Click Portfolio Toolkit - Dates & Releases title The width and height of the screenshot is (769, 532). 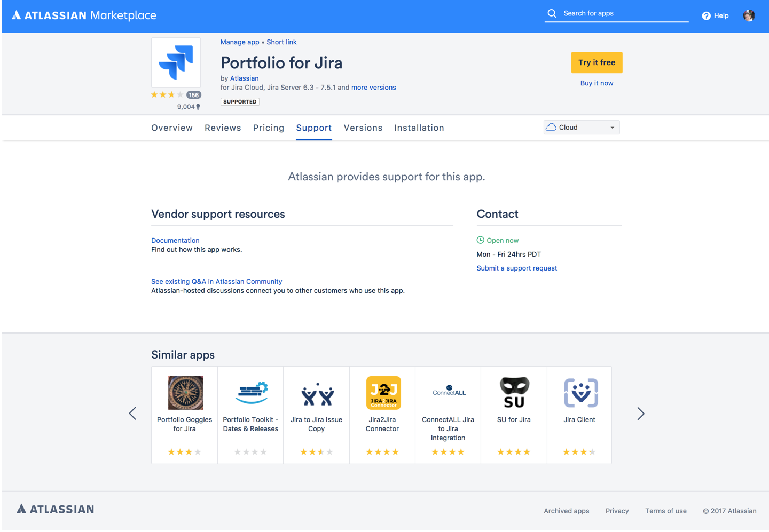251,424
